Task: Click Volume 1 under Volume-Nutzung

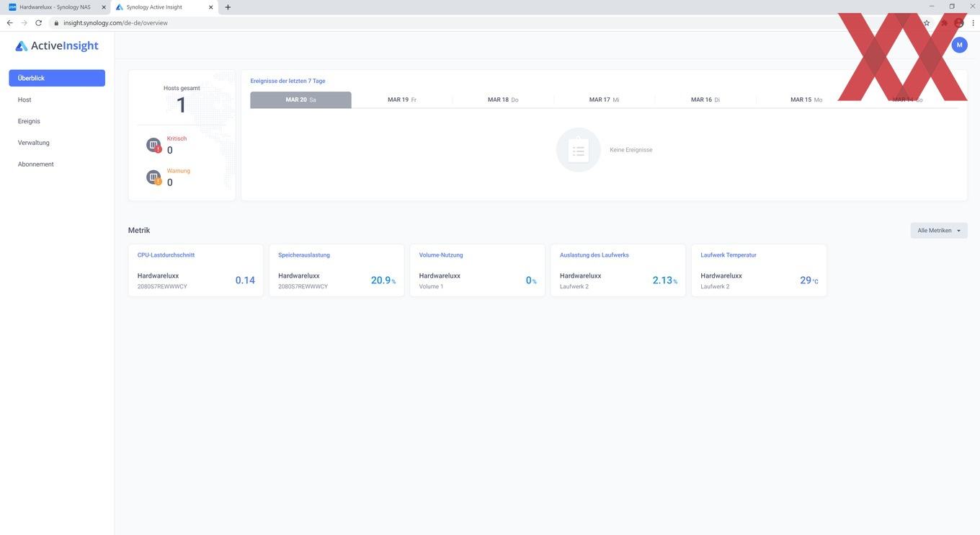Action: click(x=431, y=286)
